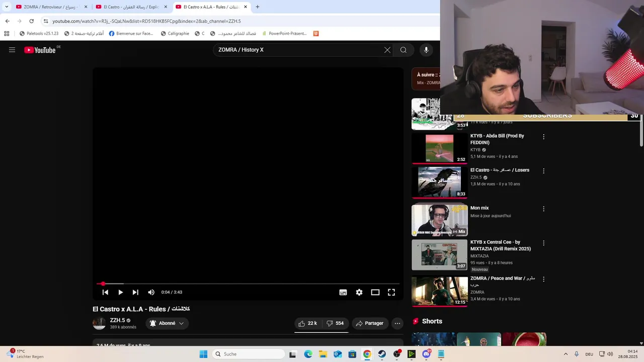This screenshot has width=644, height=362.
Task: Show hidden system tray icons chevron
Action: [566, 354]
